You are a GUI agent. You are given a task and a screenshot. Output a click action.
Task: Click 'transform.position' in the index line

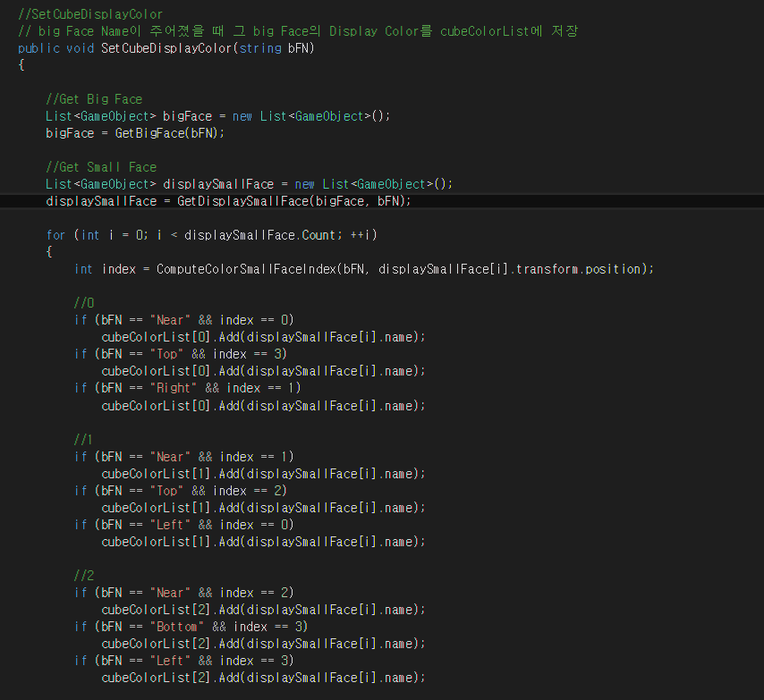(x=578, y=269)
